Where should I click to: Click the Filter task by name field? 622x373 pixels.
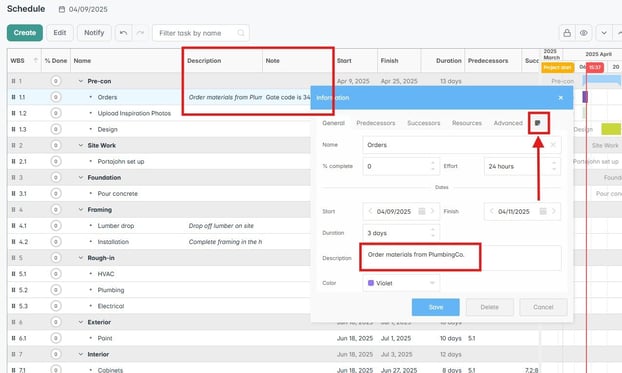(x=201, y=33)
